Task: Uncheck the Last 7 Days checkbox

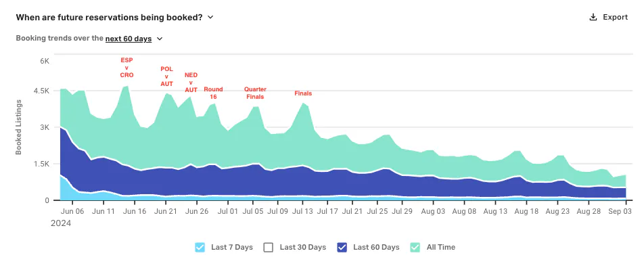Action: pyautogui.click(x=200, y=248)
